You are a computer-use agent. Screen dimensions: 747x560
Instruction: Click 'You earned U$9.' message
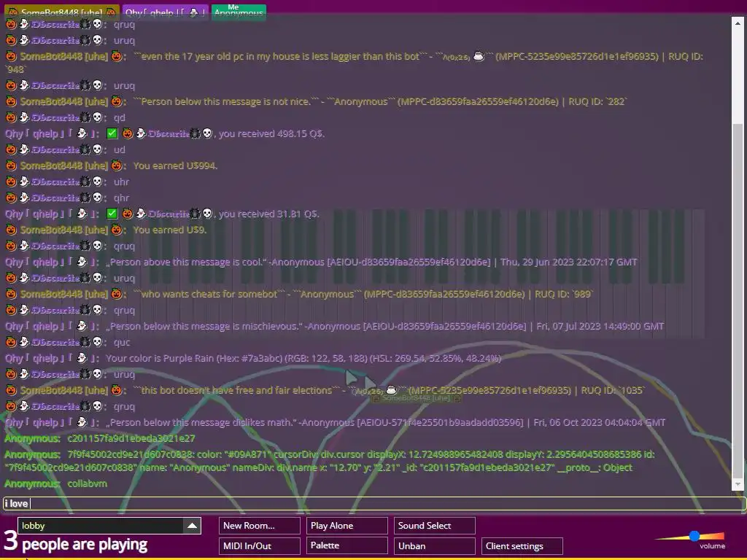point(169,230)
